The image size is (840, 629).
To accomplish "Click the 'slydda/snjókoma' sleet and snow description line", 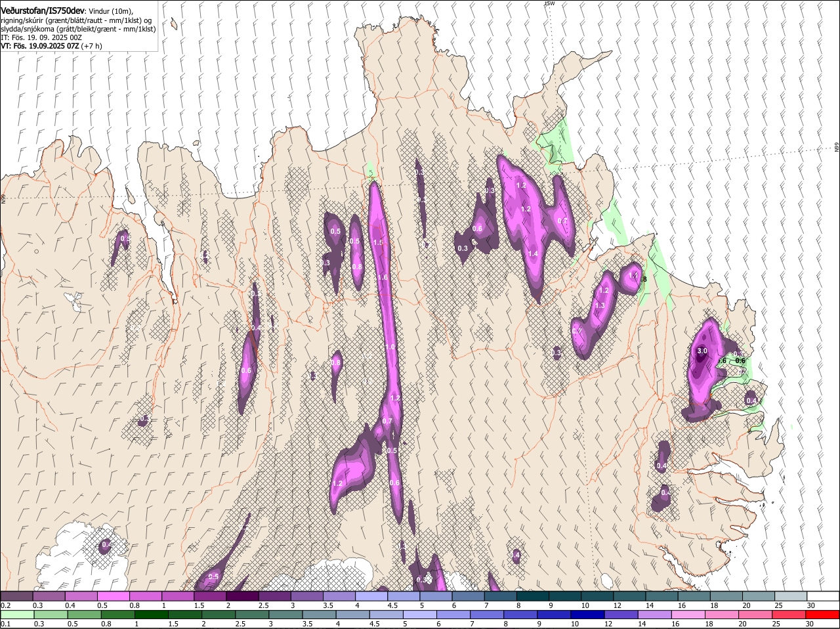I will coord(78,29).
